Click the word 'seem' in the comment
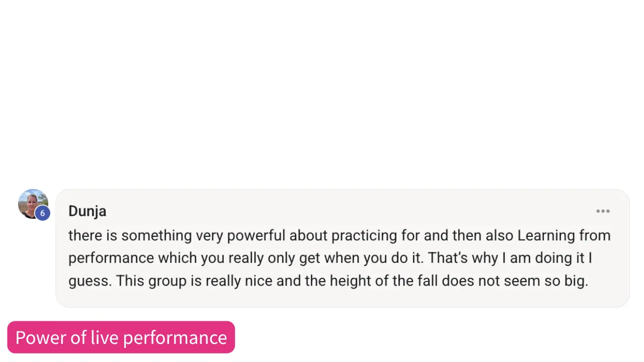644x362 pixels. point(522,281)
